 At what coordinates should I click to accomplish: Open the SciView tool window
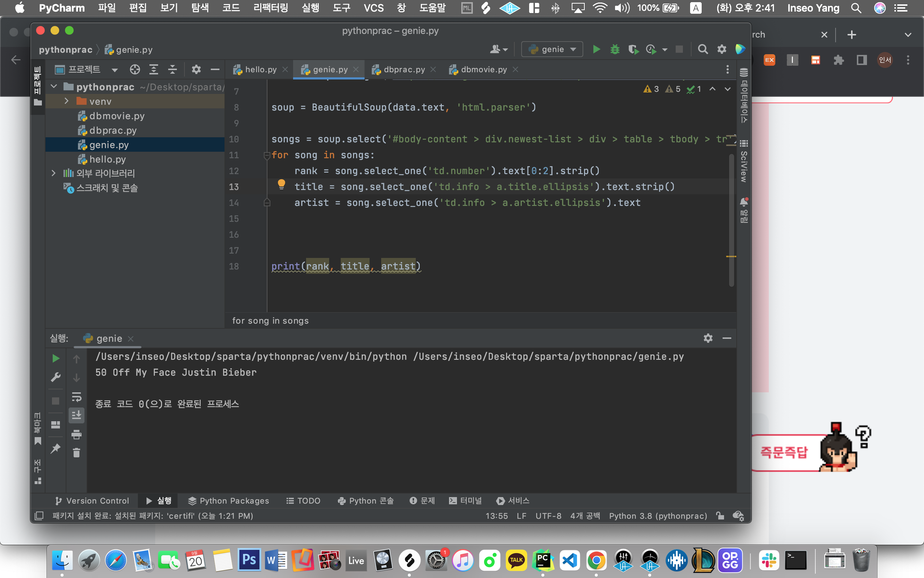coord(744,161)
